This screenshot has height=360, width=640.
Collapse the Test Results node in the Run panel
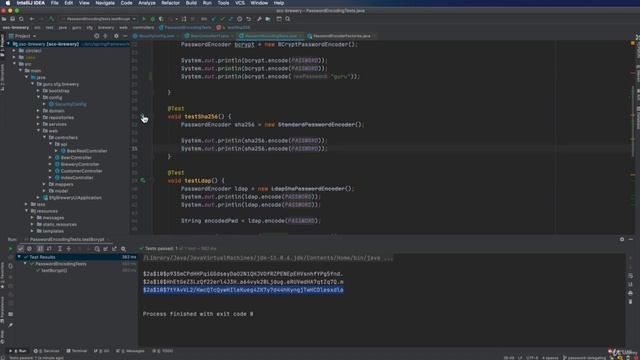pyautogui.click(x=19, y=257)
